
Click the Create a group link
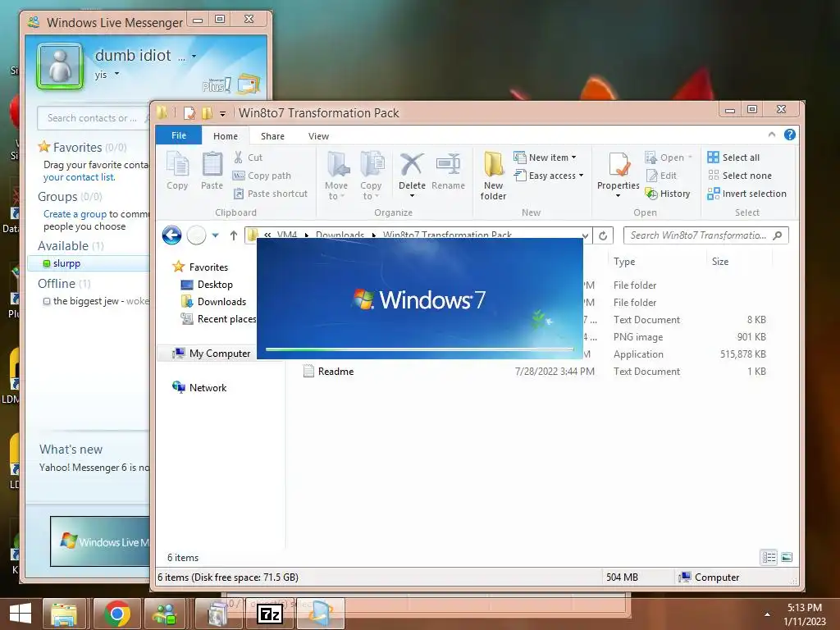(75, 214)
